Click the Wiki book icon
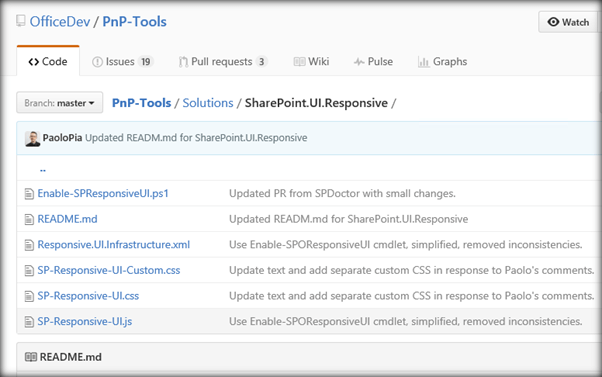Viewport: 602px width, 377px height. (x=299, y=61)
